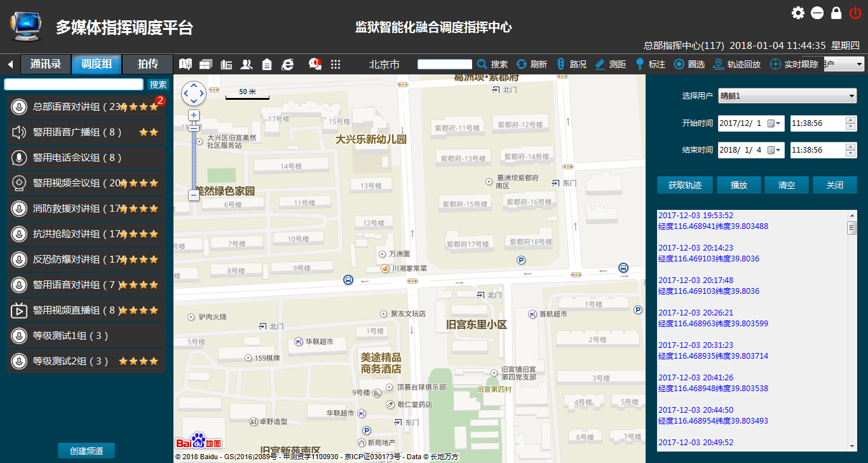
Task: Switch to the 拍传 tab
Action: (x=147, y=64)
